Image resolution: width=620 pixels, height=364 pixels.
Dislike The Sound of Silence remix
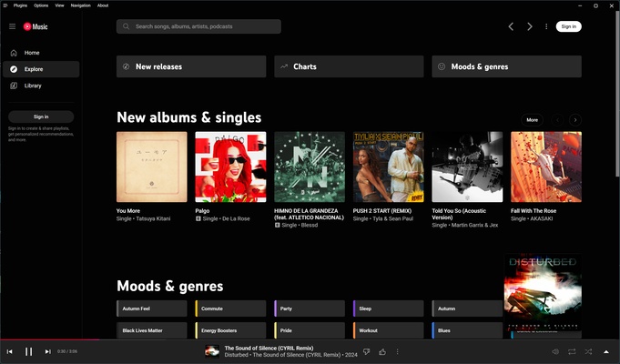point(367,351)
